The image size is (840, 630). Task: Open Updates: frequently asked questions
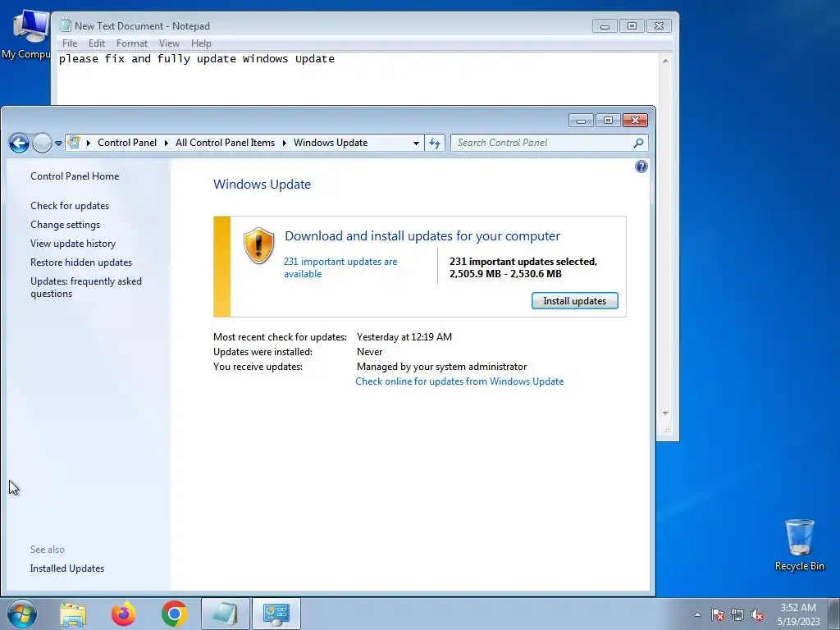85,287
